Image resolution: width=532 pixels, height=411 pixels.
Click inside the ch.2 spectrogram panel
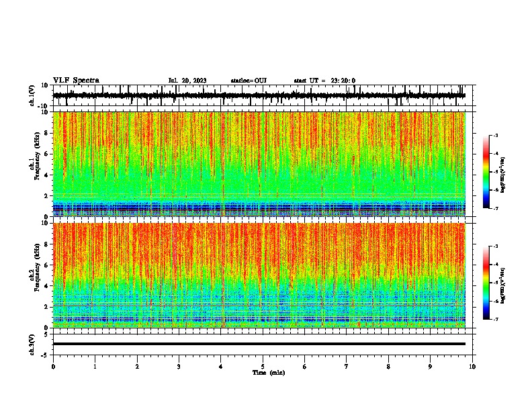point(259,275)
